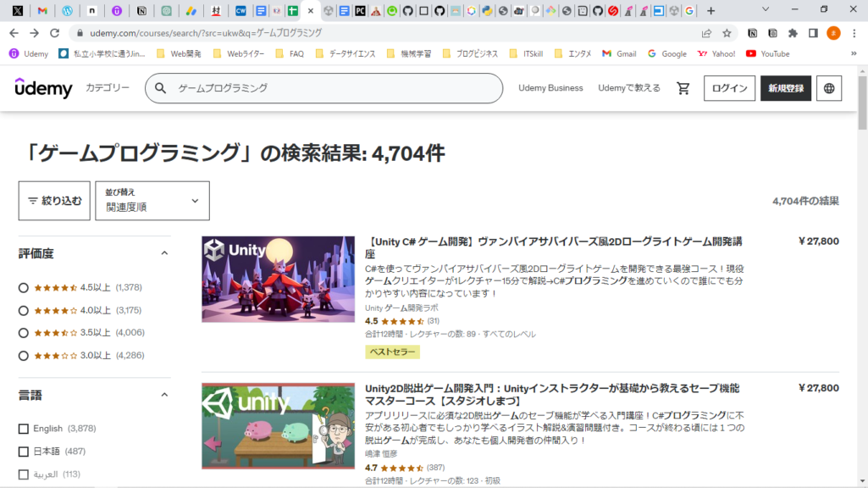Open the Extensions puzzle menu

(x=793, y=33)
